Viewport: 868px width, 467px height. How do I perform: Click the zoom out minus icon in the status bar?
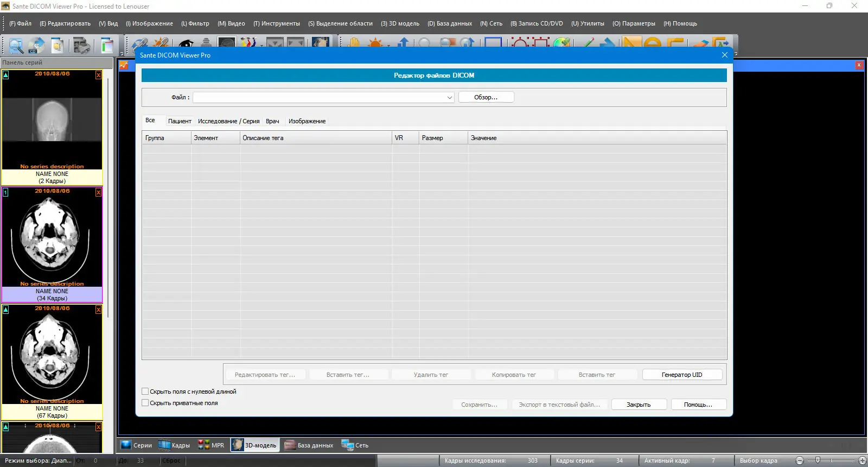pyautogui.click(x=799, y=460)
